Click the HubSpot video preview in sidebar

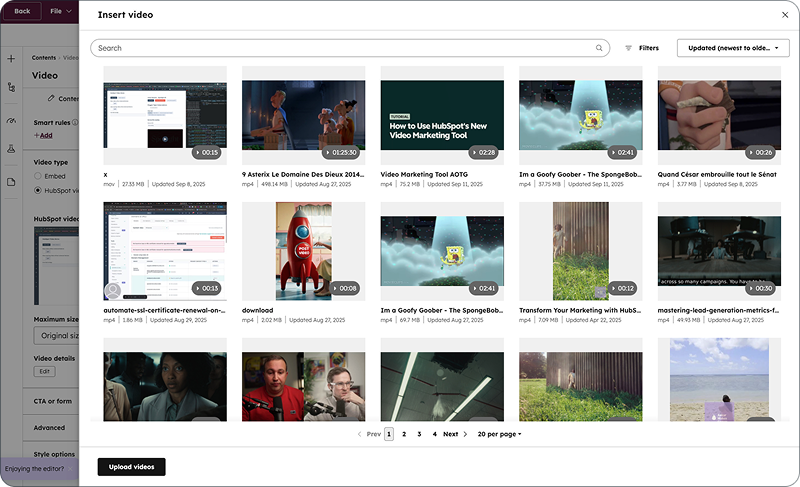[x=56, y=266]
